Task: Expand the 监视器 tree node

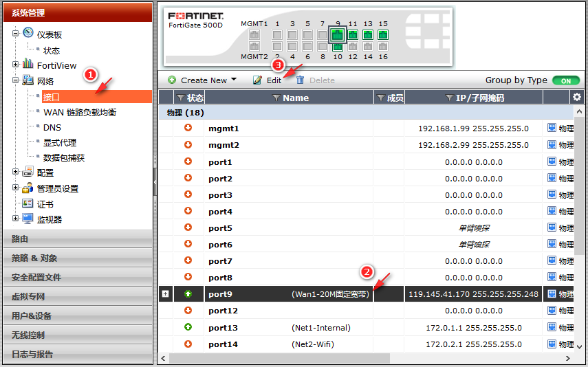Action: tap(15, 218)
